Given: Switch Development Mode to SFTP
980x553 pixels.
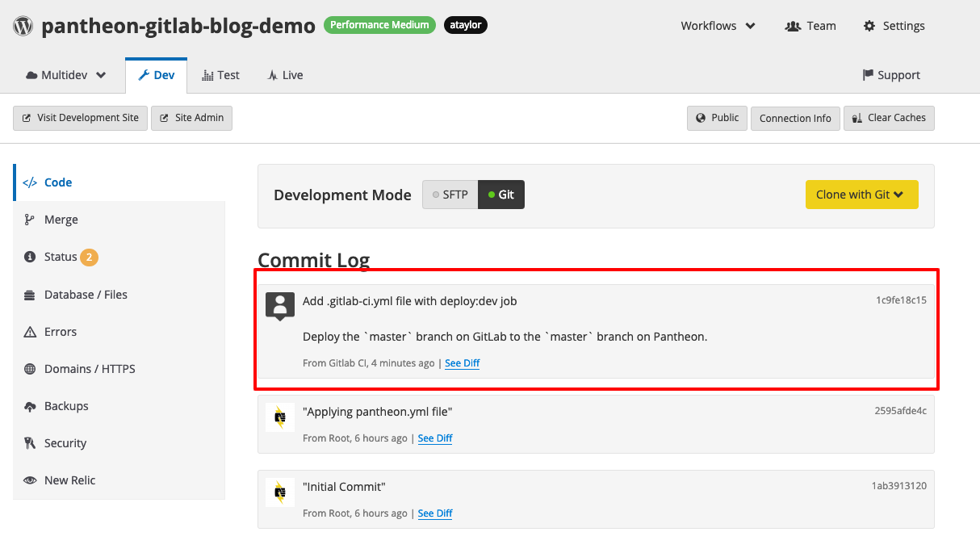Looking at the screenshot, I should pos(450,194).
